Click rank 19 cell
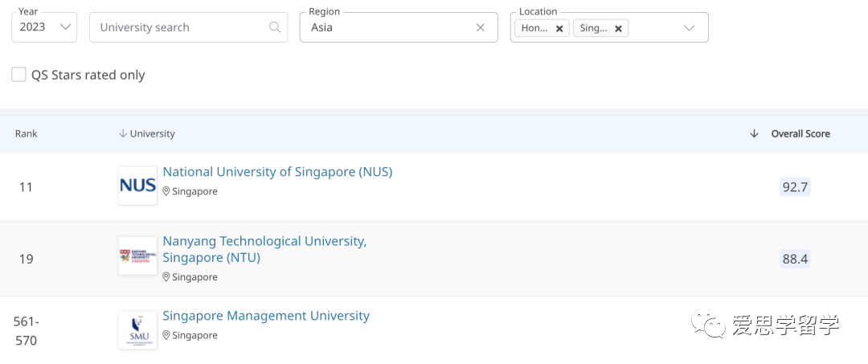The image size is (868, 364). (26, 259)
